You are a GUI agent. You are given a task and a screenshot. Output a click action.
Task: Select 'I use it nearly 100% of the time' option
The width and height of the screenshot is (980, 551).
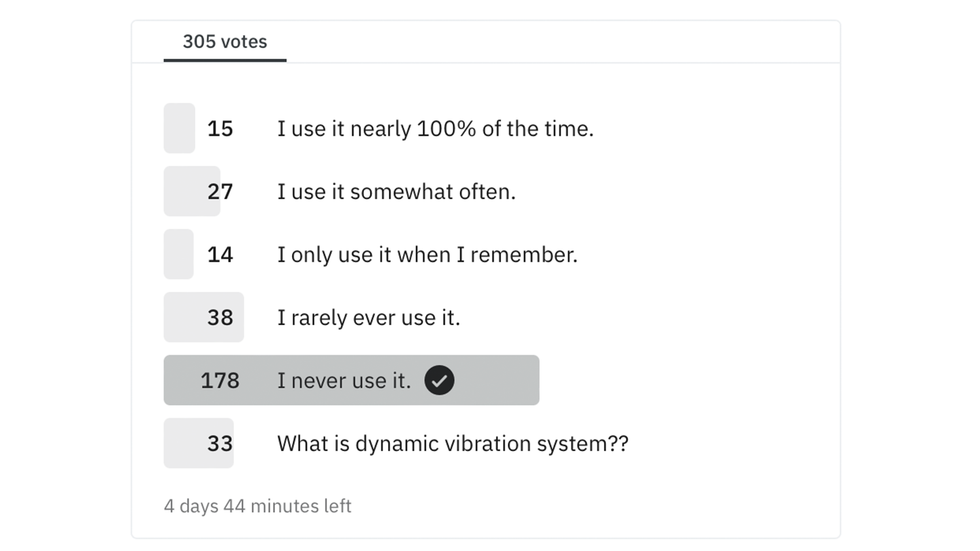pyautogui.click(x=435, y=129)
